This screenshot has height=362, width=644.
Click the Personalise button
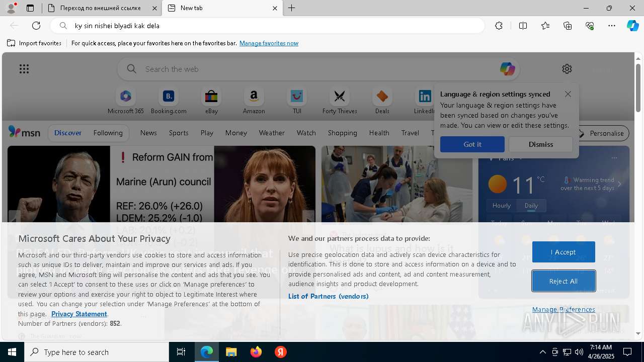pyautogui.click(x=601, y=133)
